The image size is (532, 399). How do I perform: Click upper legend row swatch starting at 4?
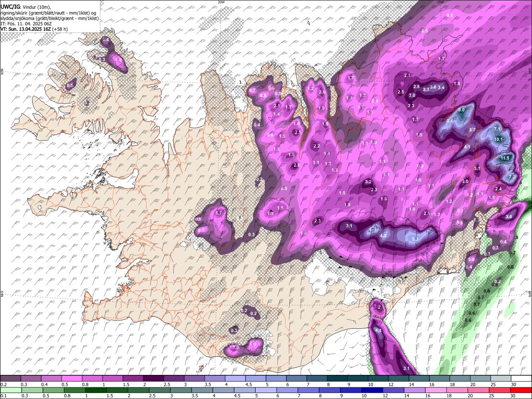(234, 379)
